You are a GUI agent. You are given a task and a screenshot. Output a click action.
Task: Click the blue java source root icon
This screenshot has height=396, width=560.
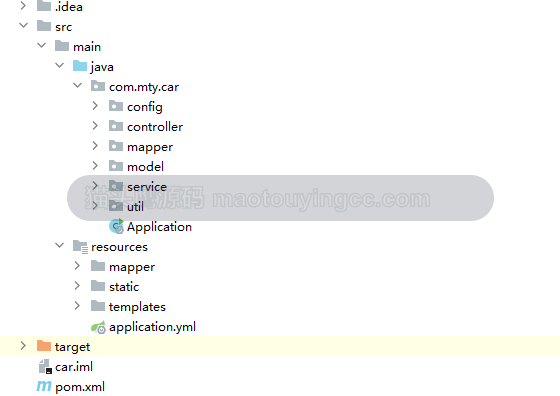tap(80, 66)
